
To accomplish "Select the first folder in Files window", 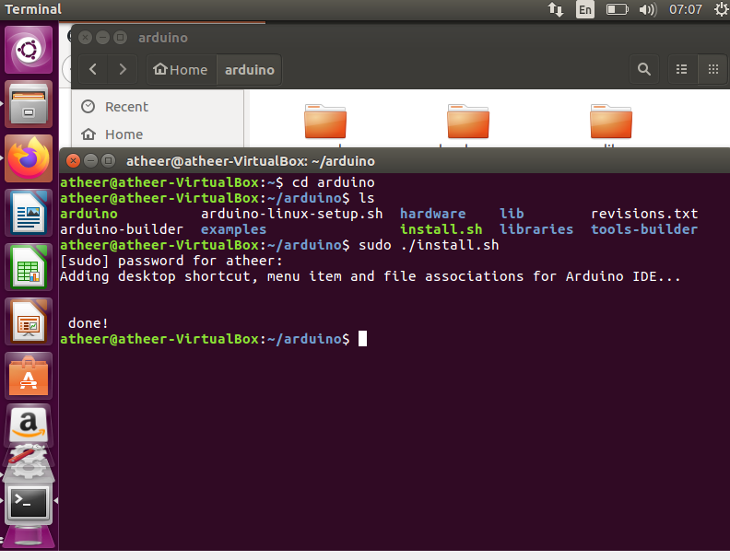I will [x=325, y=121].
